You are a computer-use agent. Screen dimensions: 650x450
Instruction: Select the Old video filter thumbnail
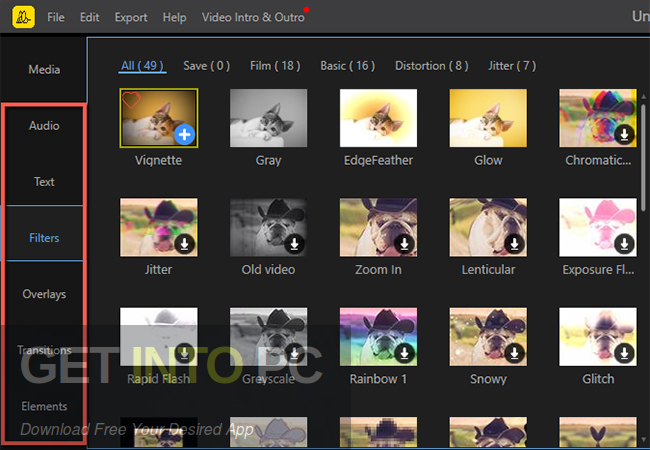coord(269,227)
